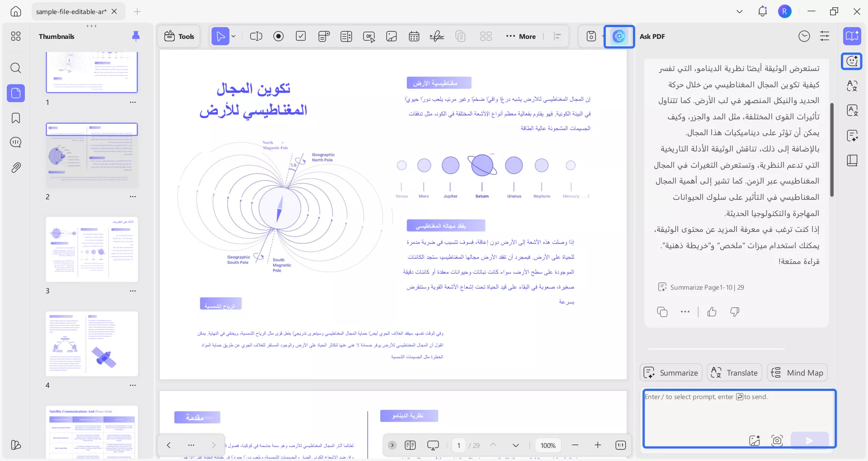
Task: Switch to the sample-file-editable-ar tab
Action: [x=72, y=11]
